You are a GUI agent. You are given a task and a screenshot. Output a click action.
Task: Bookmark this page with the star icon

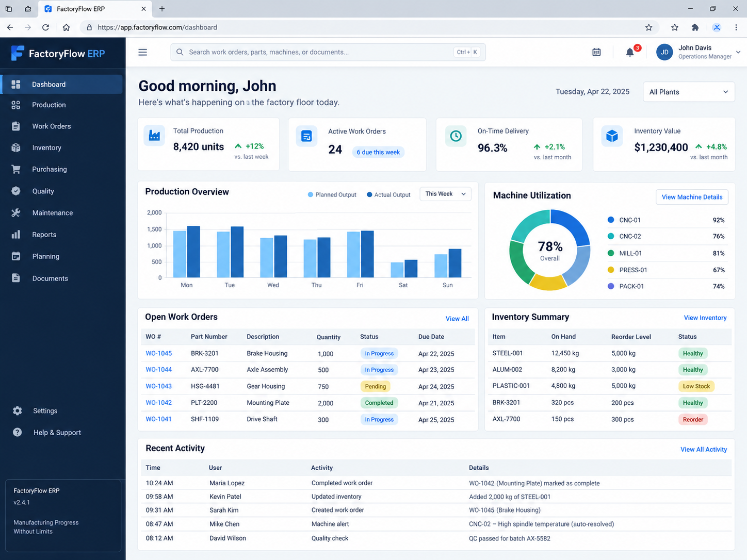[649, 27]
